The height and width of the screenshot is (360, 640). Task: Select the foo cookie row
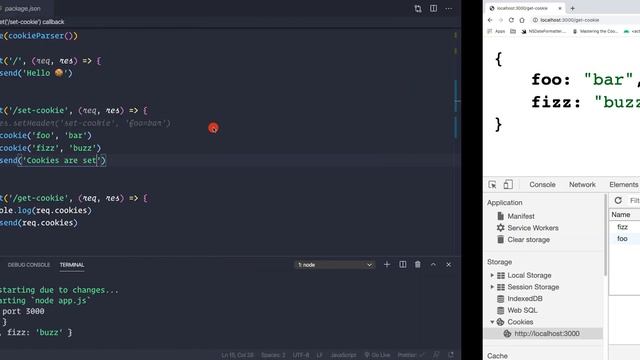624,239
